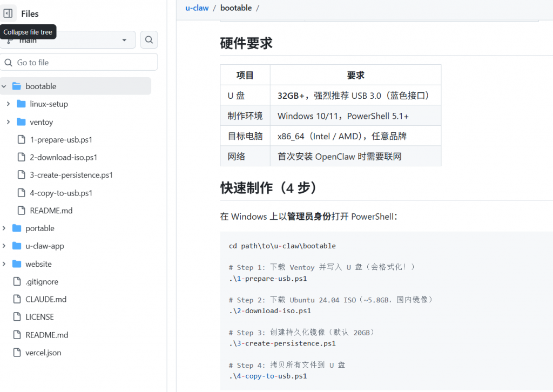Select 3-create-persistence.ps1 file

(x=71, y=175)
